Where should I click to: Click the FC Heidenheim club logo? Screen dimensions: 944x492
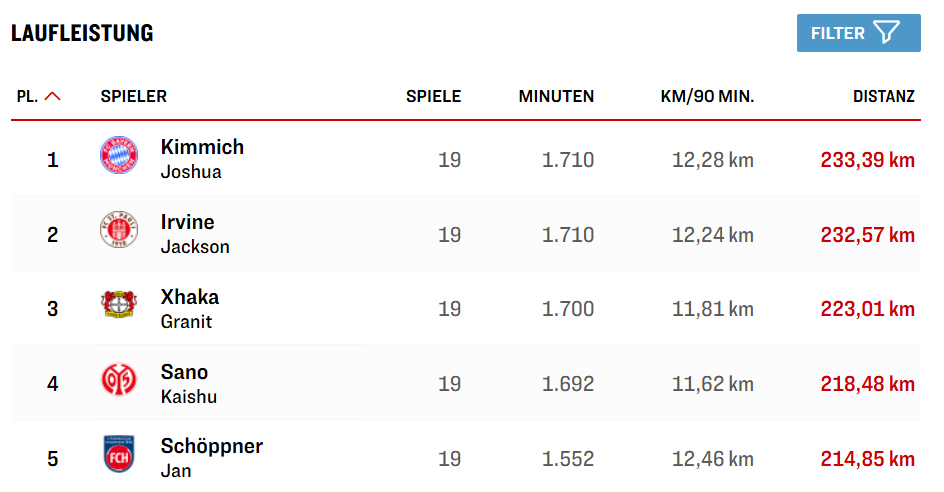point(118,458)
